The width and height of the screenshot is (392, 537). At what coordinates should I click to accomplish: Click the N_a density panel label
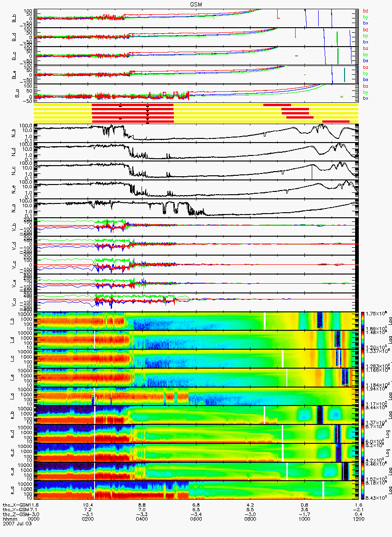14,208
